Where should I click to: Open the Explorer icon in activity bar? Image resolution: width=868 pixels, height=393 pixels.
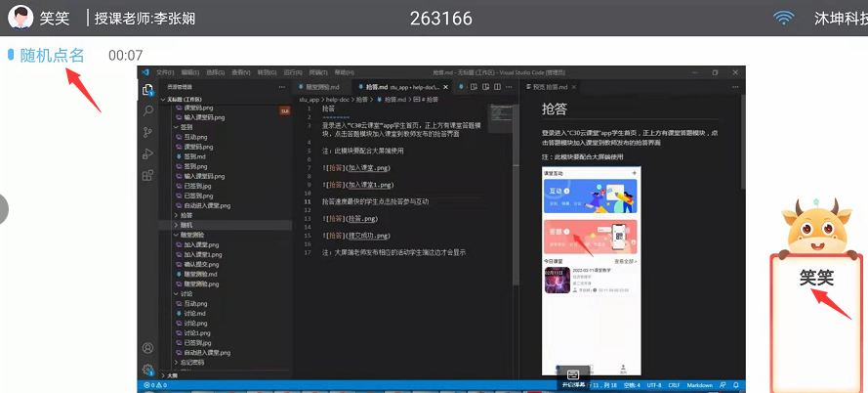point(148,90)
